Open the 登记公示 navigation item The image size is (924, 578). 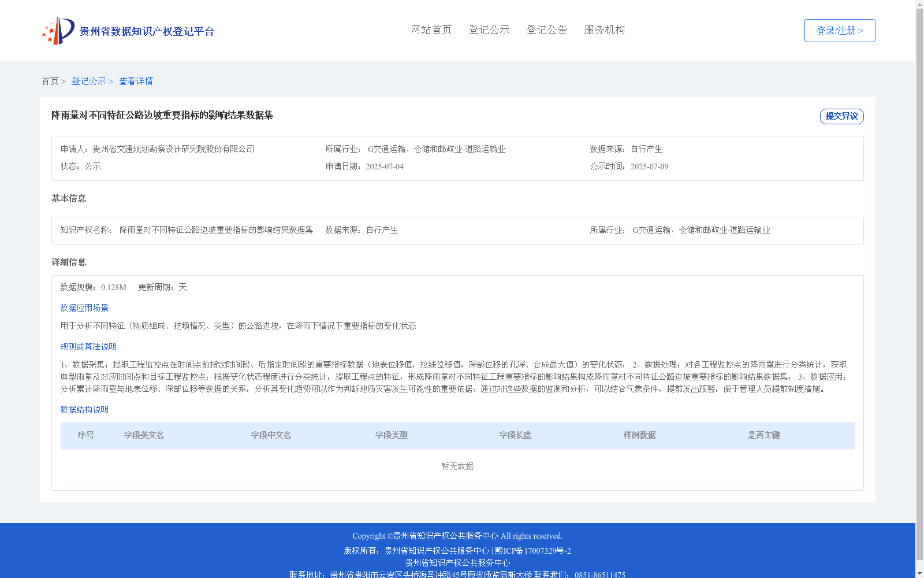point(489,30)
